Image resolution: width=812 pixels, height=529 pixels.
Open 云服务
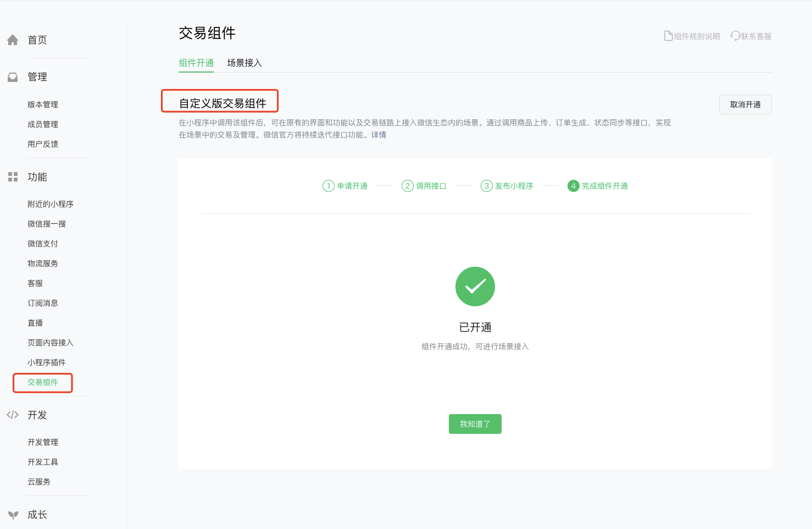[x=39, y=482]
